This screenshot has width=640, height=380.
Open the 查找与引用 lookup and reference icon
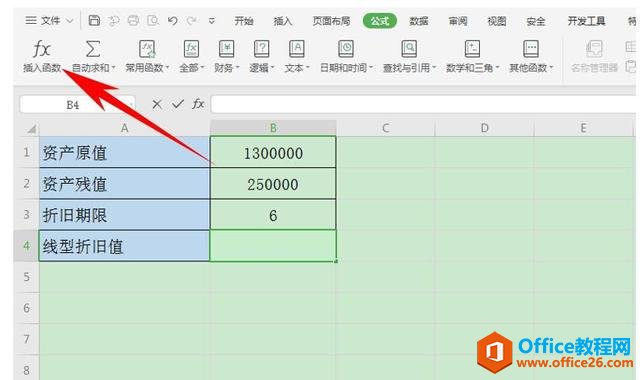coord(409,49)
